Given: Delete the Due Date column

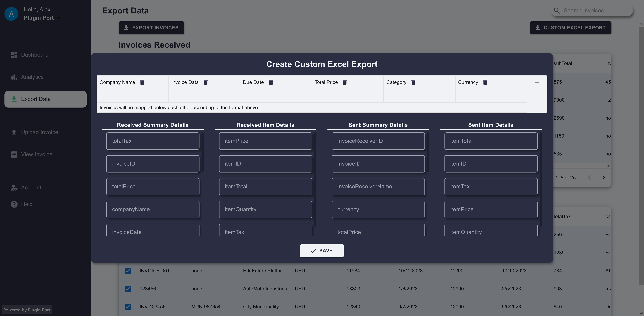Looking at the screenshot, I should [271, 82].
